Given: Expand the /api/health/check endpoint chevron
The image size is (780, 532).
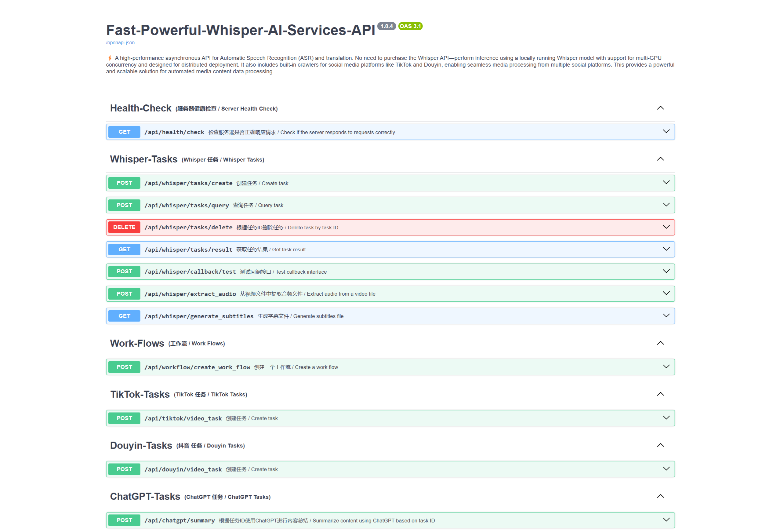Looking at the screenshot, I should [666, 132].
